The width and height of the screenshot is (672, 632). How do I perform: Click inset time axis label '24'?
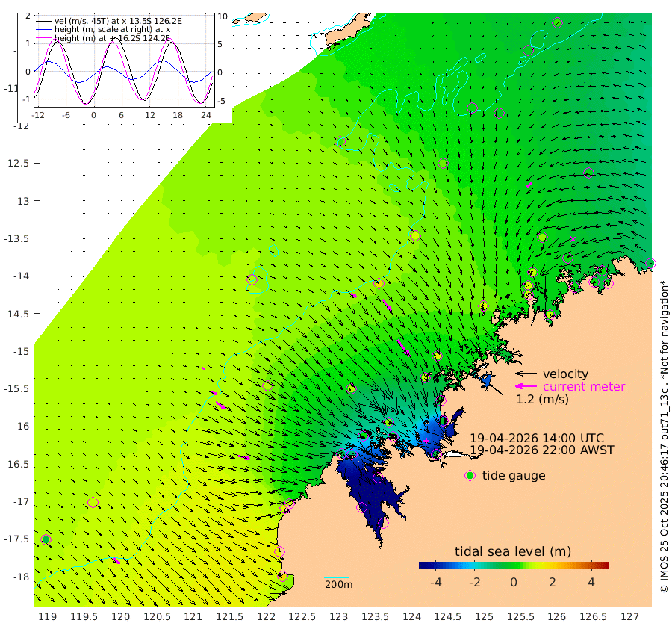click(x=206, y=115)
